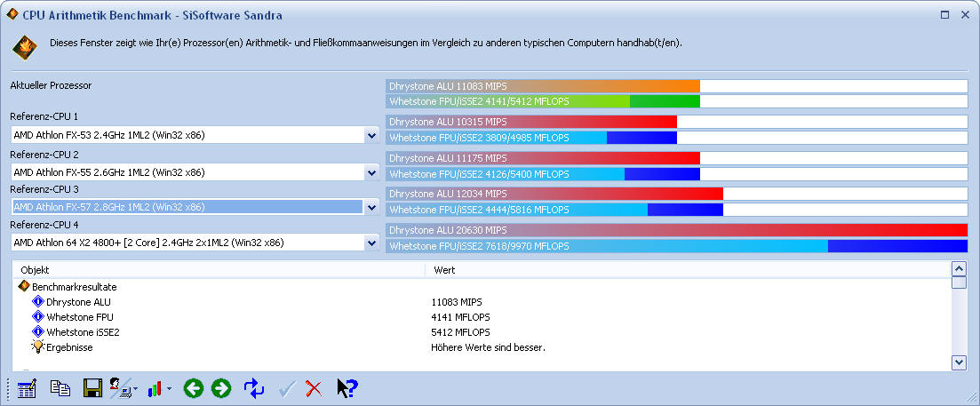Image resolution: width=980 pixels, height=406 pixels.
Task: Click the Wert column header
Action: click(x=688, y=270)
